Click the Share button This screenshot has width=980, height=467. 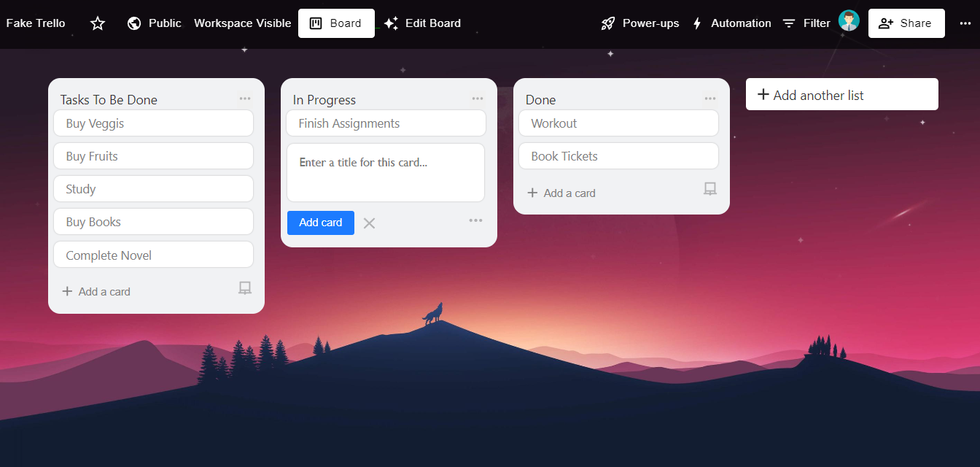click(906, 23)
